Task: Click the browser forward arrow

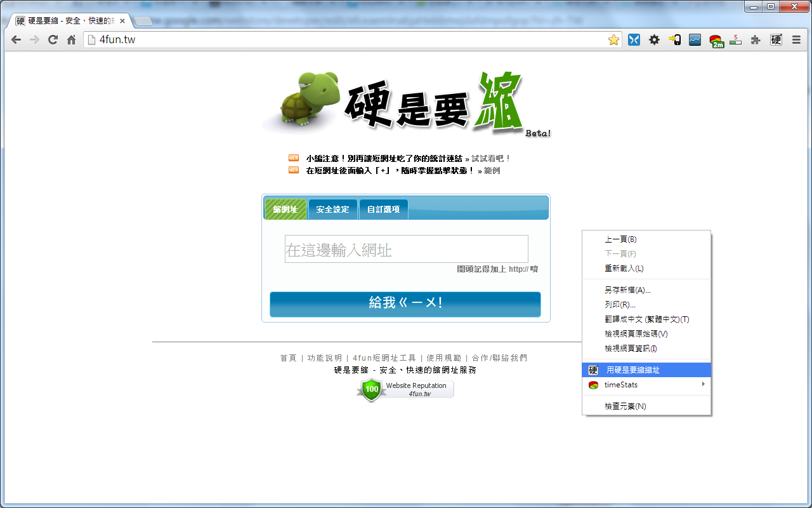Action: [x=34, y=40]
